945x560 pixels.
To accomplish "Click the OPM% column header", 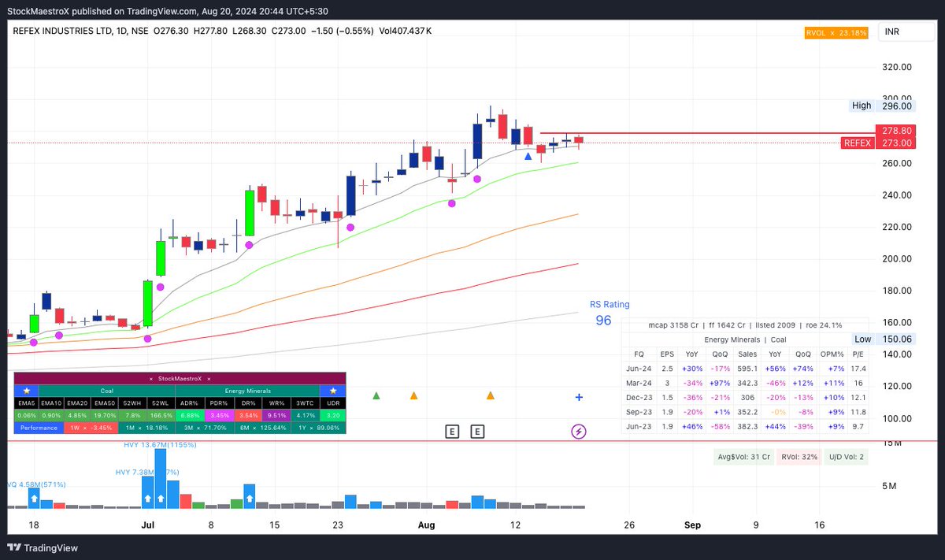I will tap(832, 354).
